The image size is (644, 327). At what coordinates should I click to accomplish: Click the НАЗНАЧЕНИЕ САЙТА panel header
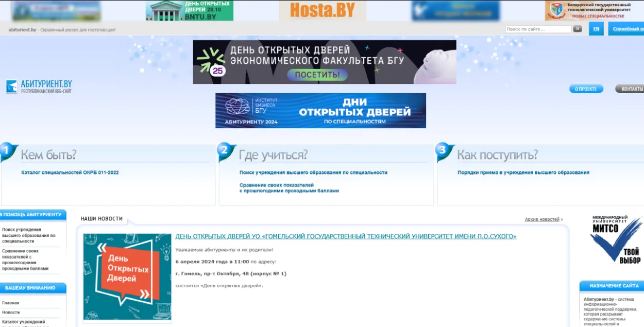(x=613, y=286)
